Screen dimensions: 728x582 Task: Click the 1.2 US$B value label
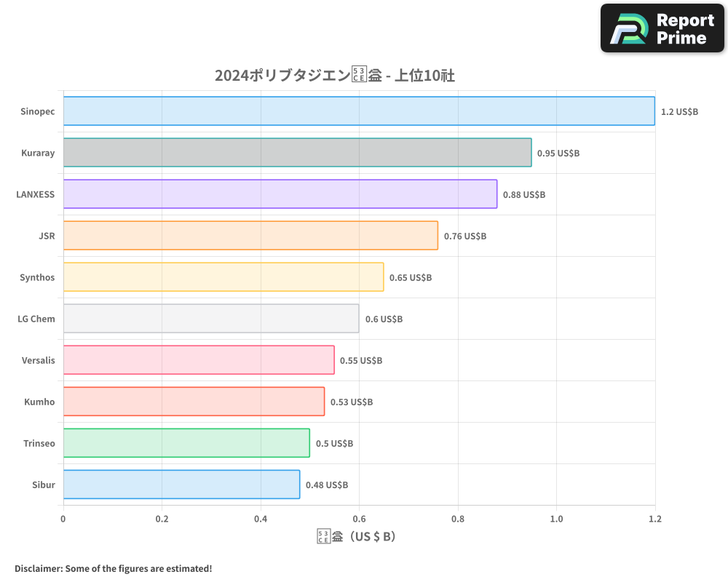pos(678,111)
